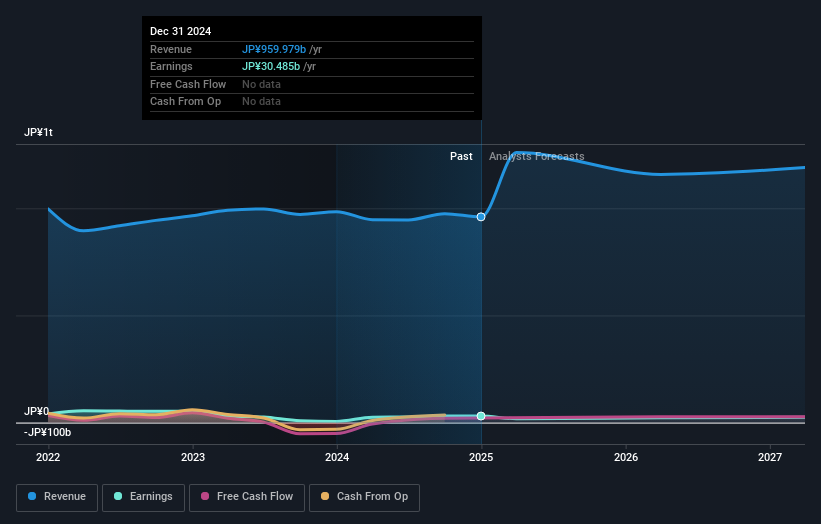Click the JP¥959.979b revenue value
Screen dimensions: 821x524
click(x=274, y=49)
